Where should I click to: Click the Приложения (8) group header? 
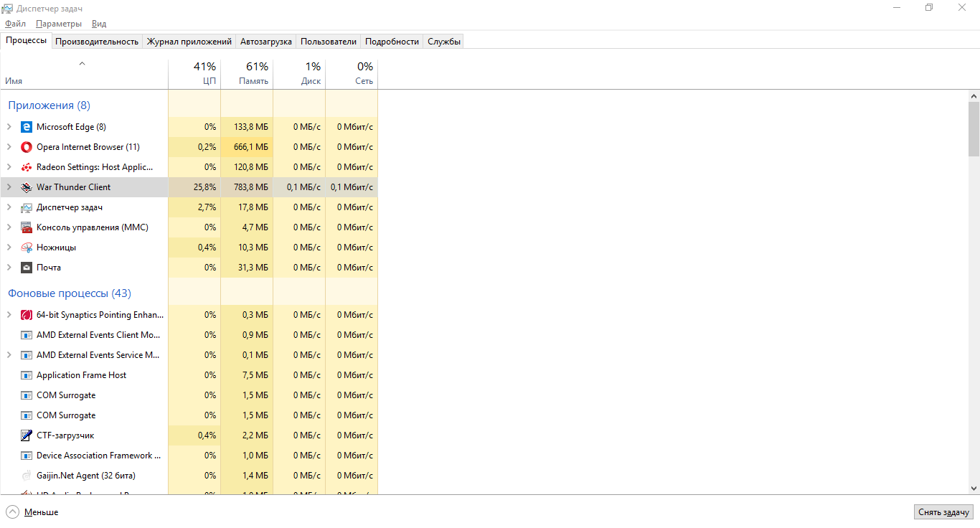pyautogui.click(x=49, y=105)
